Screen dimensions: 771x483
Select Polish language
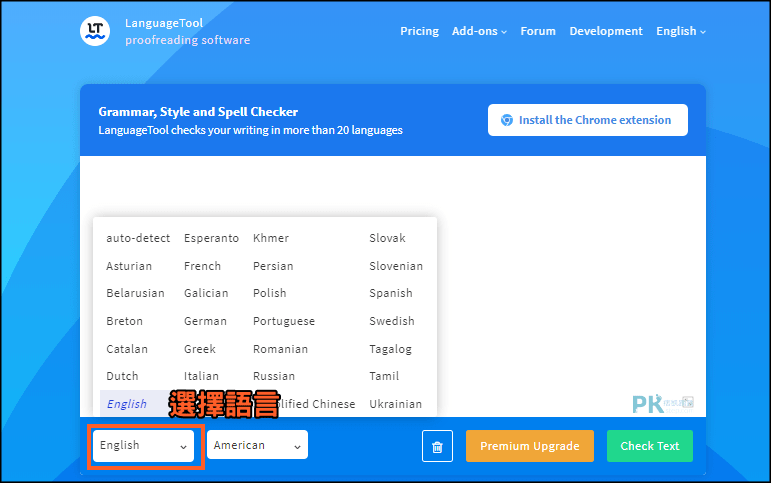coord(269,293)
